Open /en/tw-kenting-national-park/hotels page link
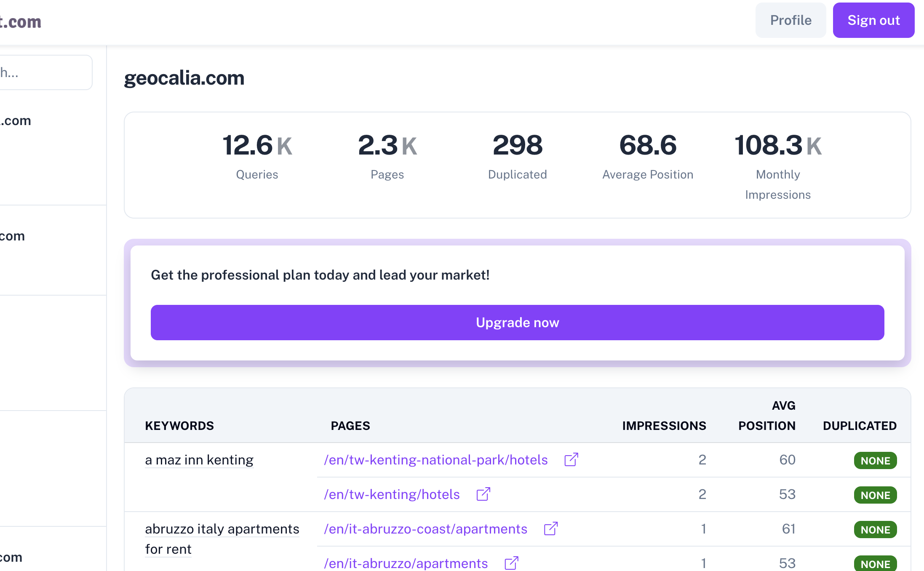Viewport: 924px width, 571px height. [435, 460]
